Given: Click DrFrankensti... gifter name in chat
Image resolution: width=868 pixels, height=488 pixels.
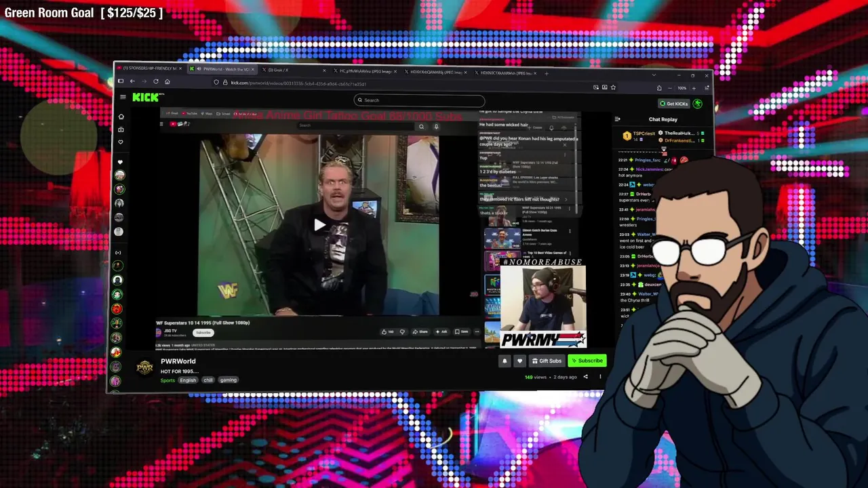Looking at the screenshot, I should tap(679, 140).
